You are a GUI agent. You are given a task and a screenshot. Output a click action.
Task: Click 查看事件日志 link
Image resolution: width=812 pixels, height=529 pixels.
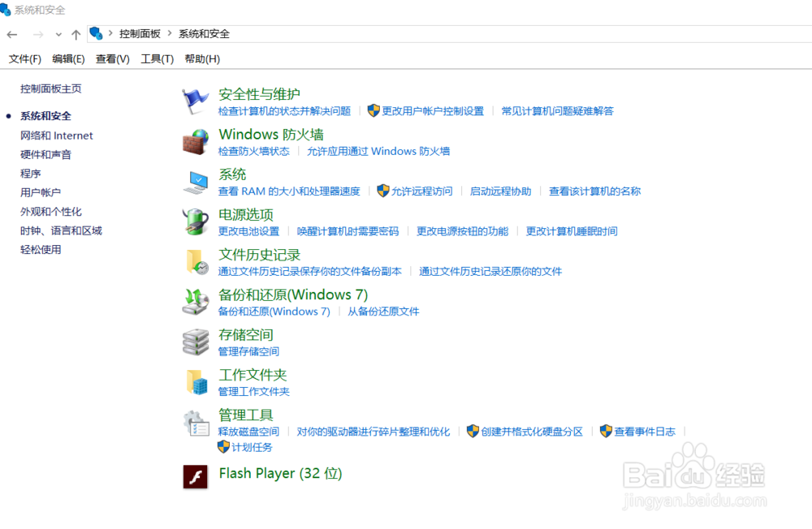(645, 431)
